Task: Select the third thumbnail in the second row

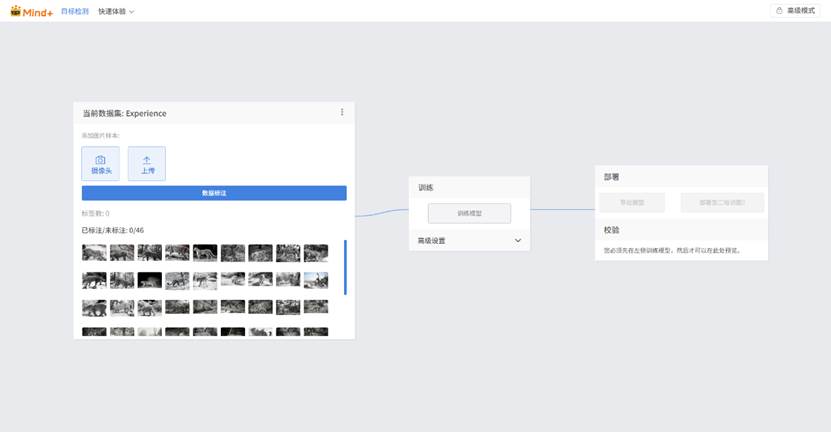Action: tap(150, 280)
